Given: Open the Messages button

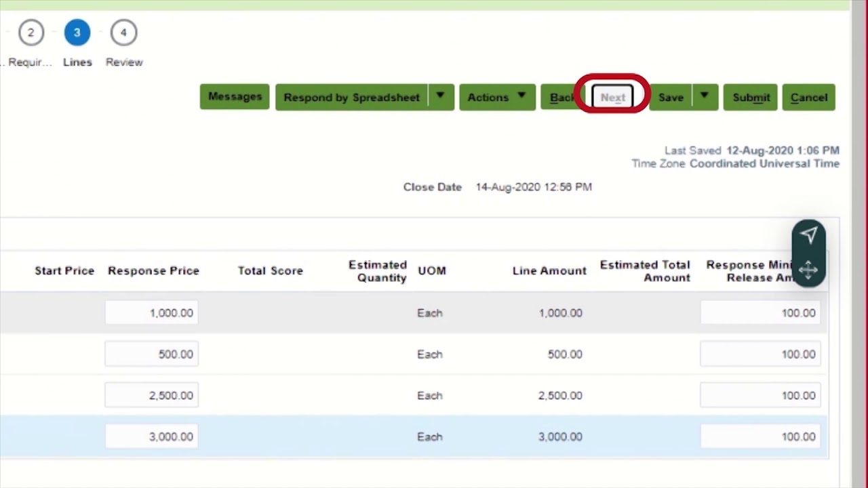Looking at the screenshot, I should pos(235,97).
